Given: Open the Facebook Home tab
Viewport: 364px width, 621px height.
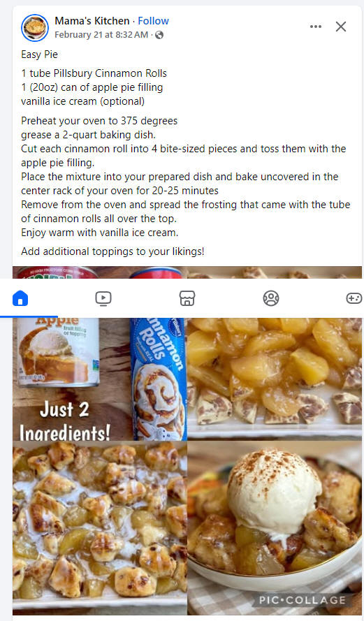Looking at the screenshot, I should [x=20, y=298].
